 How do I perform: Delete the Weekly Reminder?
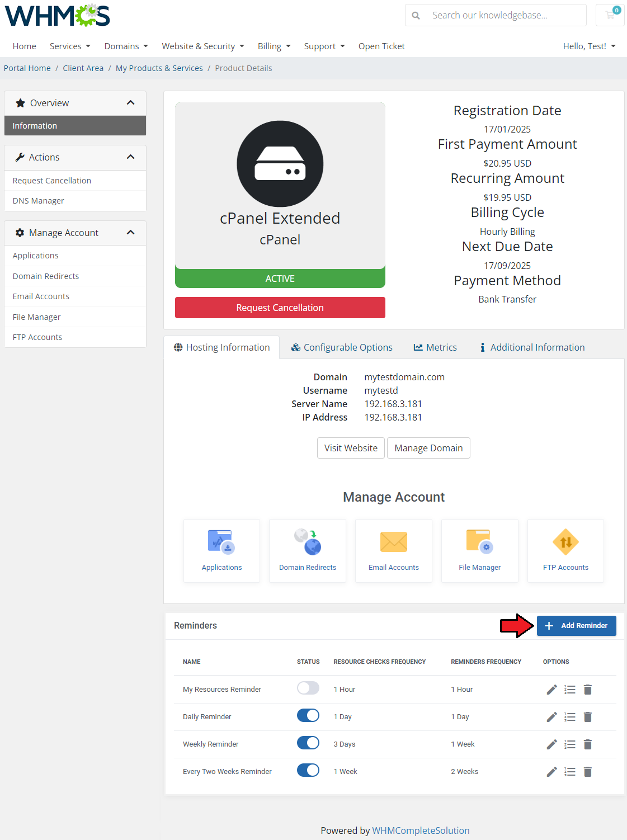pos(588,744)
